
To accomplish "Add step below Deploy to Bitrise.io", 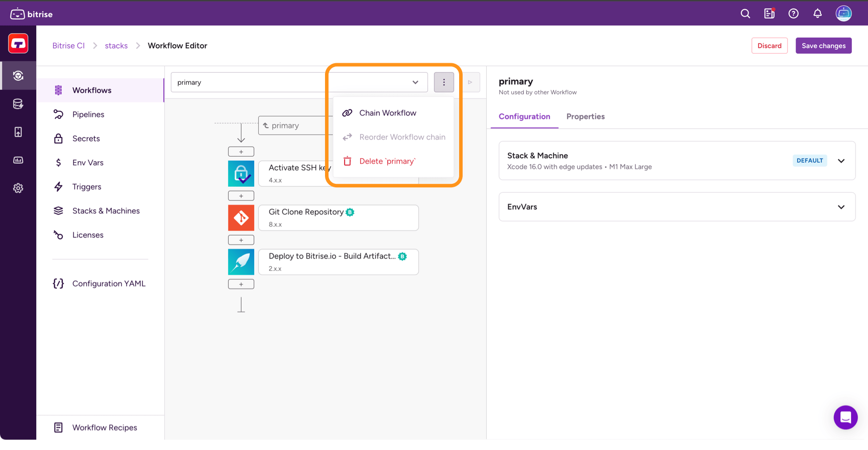I will [241, 284].
